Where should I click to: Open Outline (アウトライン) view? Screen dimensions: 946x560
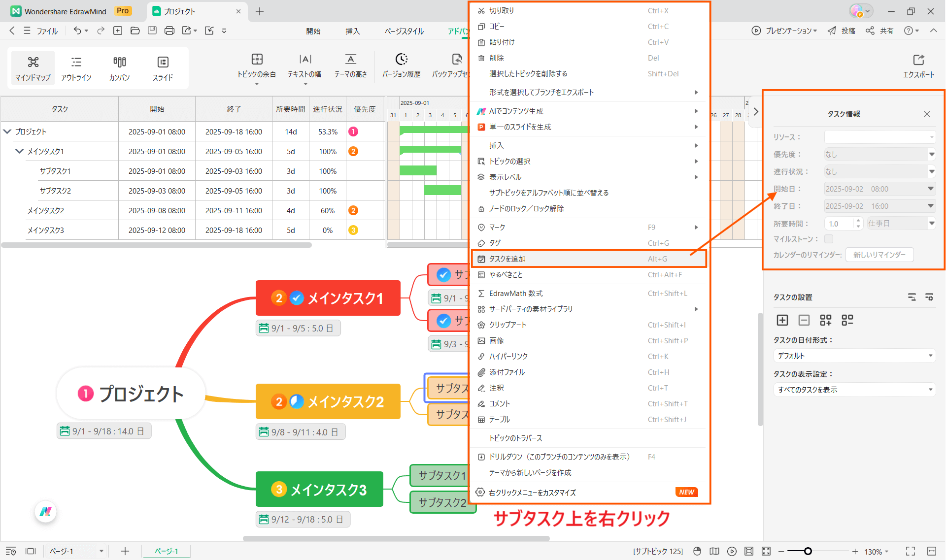(x=76, y=67)
